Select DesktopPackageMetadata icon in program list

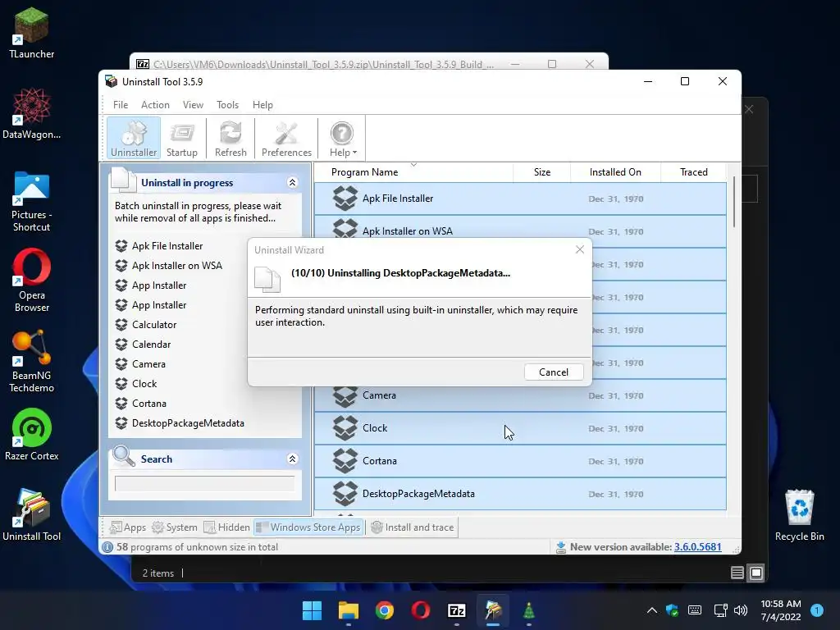pyautogui.click(x=345, y=493)
